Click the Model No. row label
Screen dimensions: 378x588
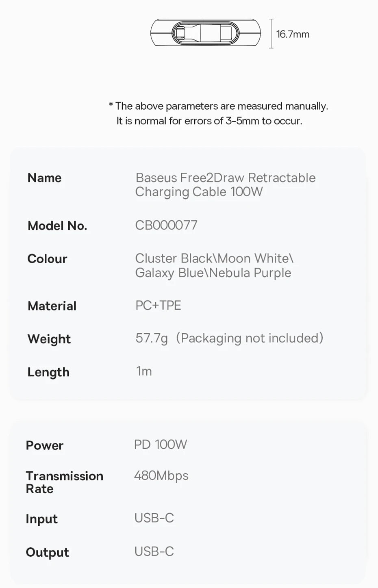tap(57, 226)
